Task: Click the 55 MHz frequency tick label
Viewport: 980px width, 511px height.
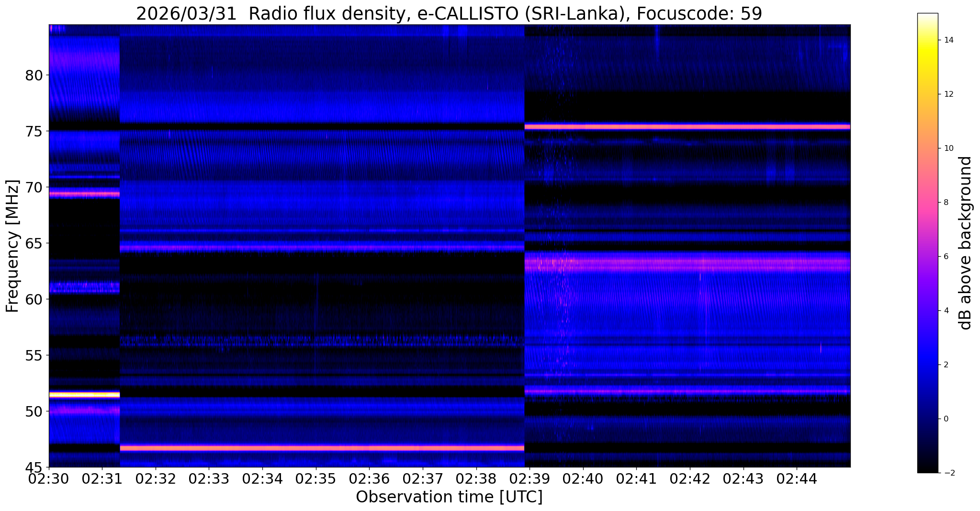Action: pos(35,355)
